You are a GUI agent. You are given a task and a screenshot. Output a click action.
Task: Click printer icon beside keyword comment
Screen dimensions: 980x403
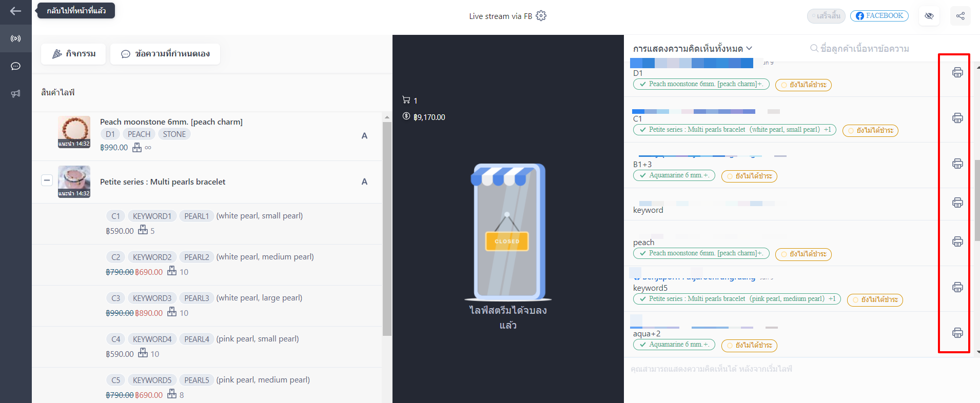click(957, 203)
